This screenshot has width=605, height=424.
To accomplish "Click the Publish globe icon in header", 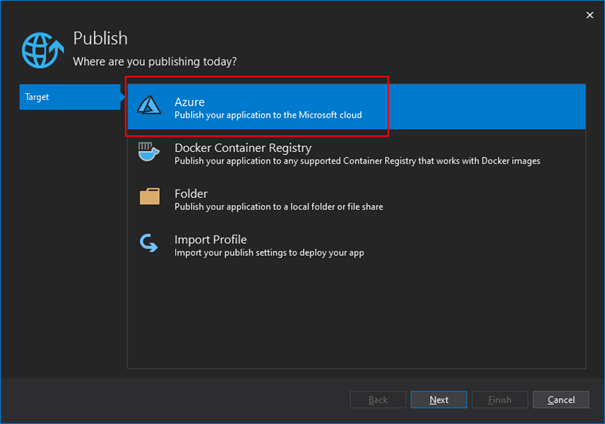I will point(42,50).
